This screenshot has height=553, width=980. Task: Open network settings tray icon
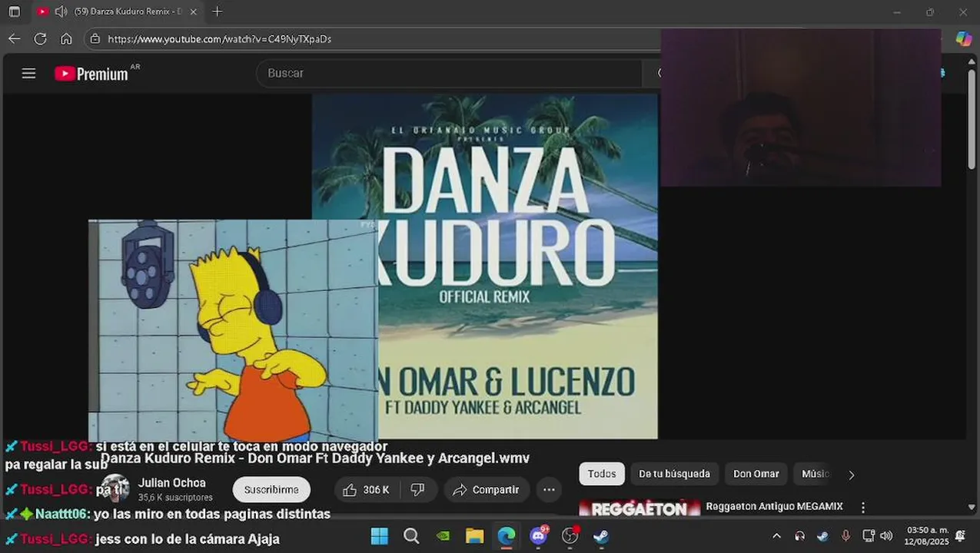tap(869, 536)
